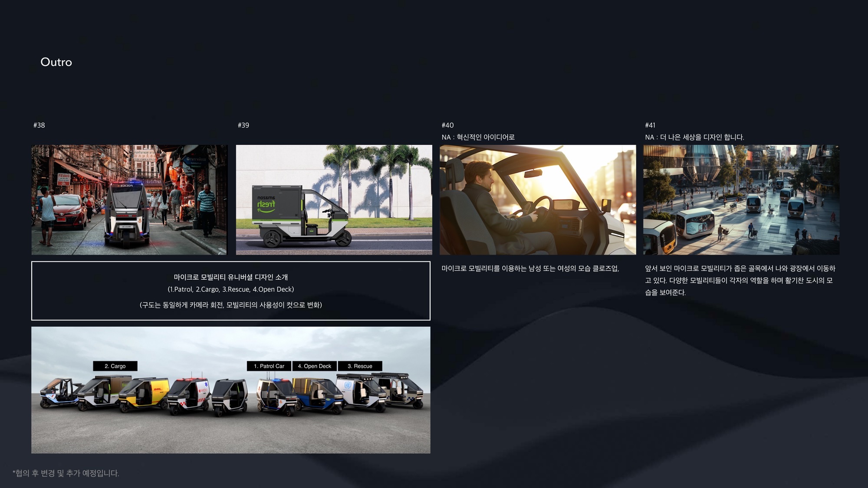868x488 pixels.
Task: Open the police vehicle alley thumbnail
Action: (x=129, y=200)
